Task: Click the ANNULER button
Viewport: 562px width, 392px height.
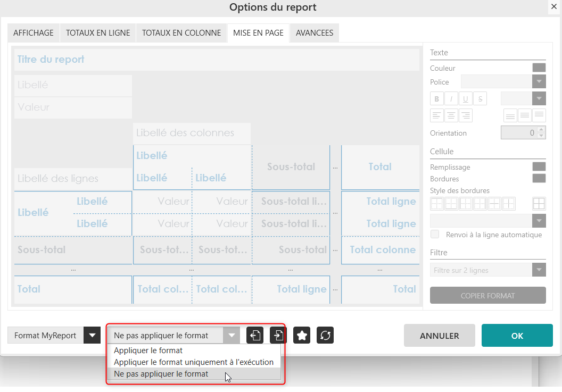Action: [x=439, y=336]
